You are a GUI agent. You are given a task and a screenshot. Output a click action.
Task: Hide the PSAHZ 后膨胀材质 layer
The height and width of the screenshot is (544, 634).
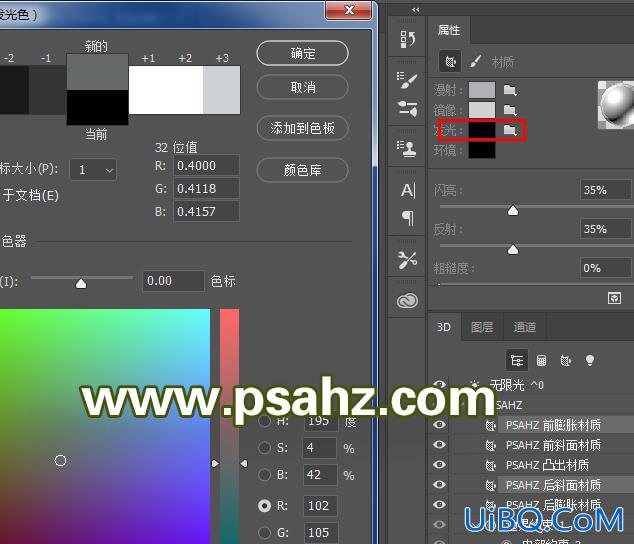(x=440, y=504)
